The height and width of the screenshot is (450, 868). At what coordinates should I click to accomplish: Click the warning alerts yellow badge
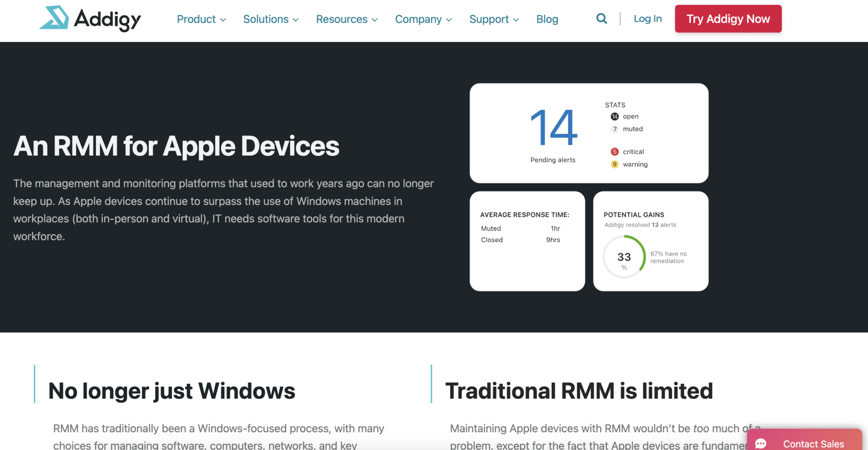point(614,164)
